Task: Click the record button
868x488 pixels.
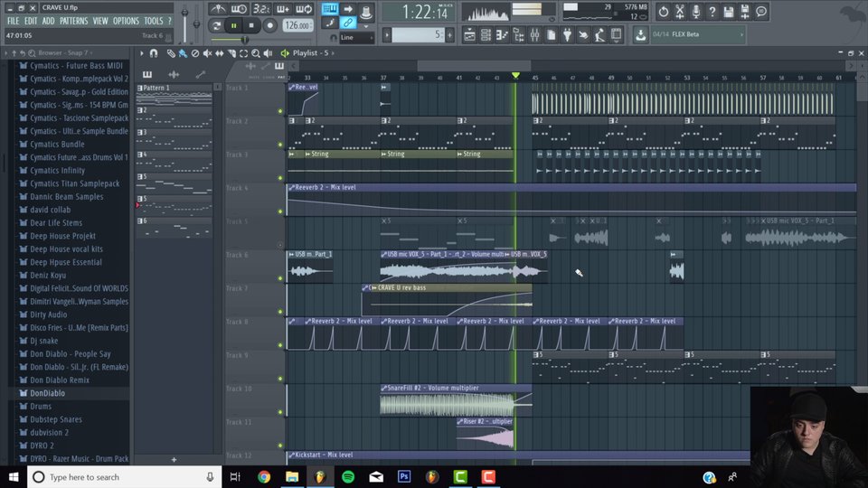Action: (269, 25)
